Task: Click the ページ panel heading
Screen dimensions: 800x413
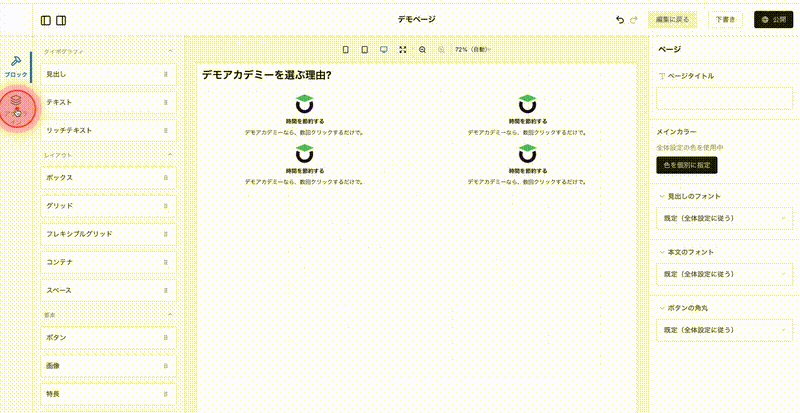Action: pos(669,49)
